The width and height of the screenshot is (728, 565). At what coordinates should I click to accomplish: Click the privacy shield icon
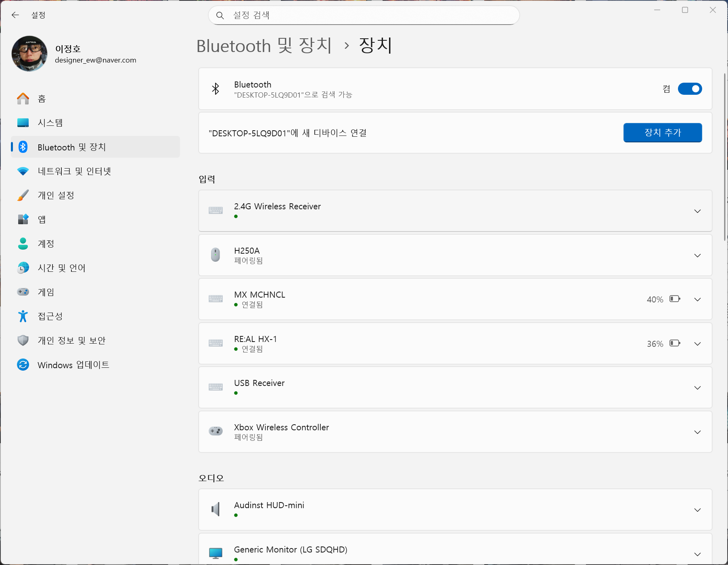pyautogui.click(x=23, y=340)
